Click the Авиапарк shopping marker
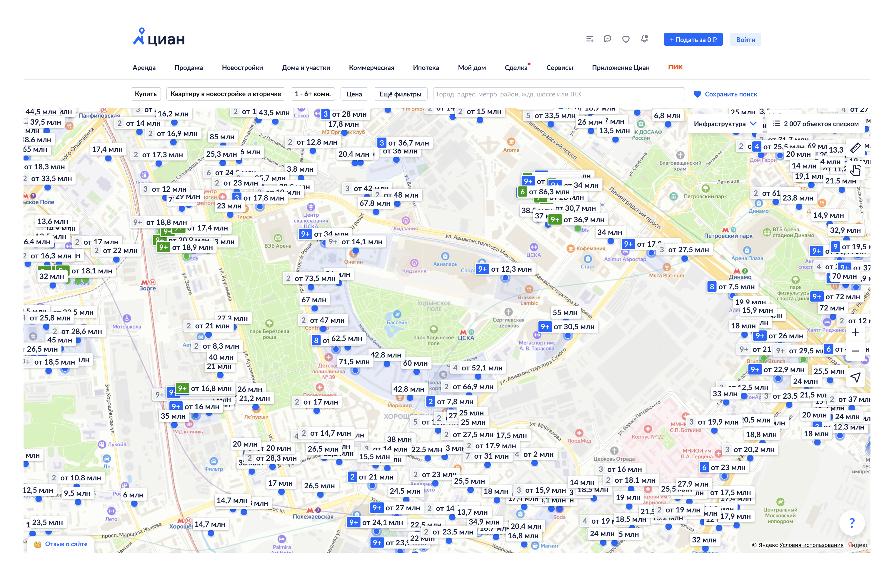894x588 pixels. point(445,256)
